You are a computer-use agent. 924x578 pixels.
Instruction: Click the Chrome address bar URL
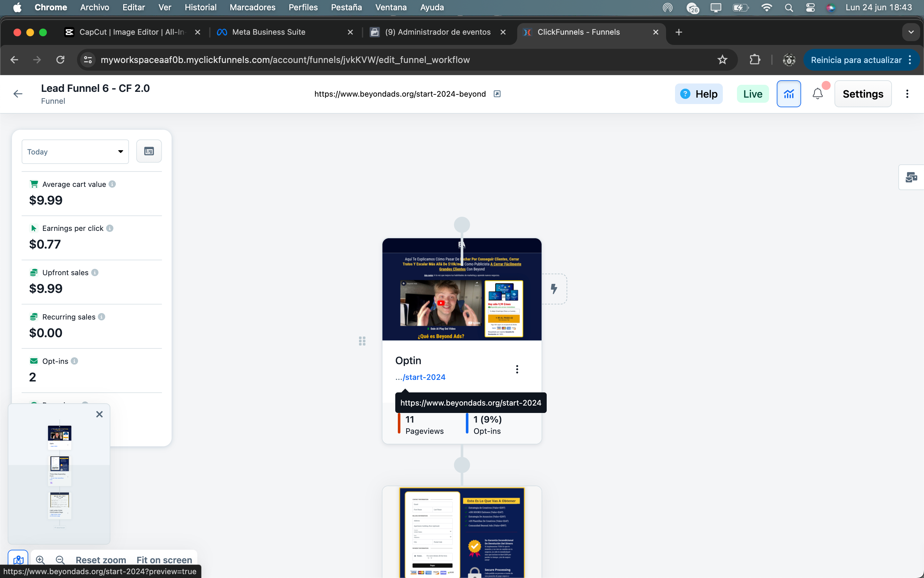pos(285,60)
